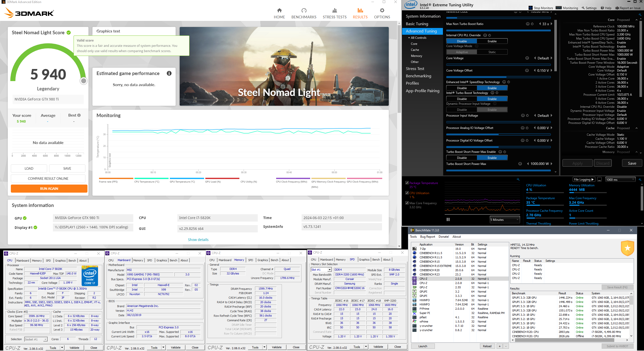644x351 pixels.
Task: Click info icon for Max Non Turbo Boost Ratio
Action: pos(528,24)
